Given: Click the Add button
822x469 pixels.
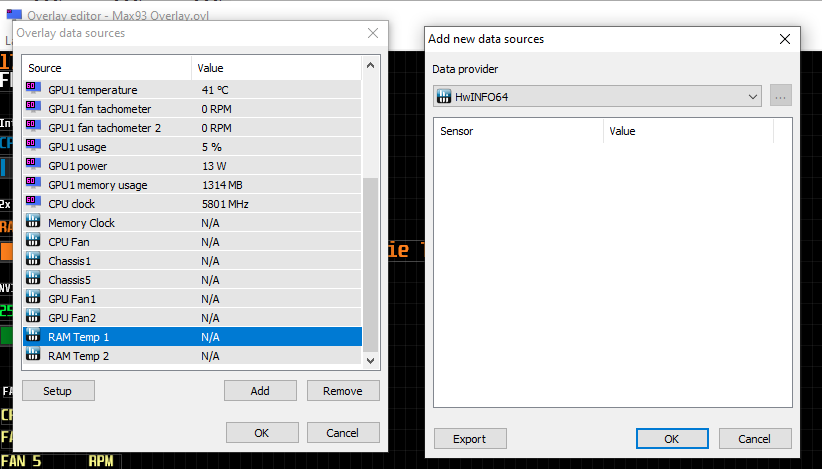Looking at the screenshot, I should [x=260, y=391].
